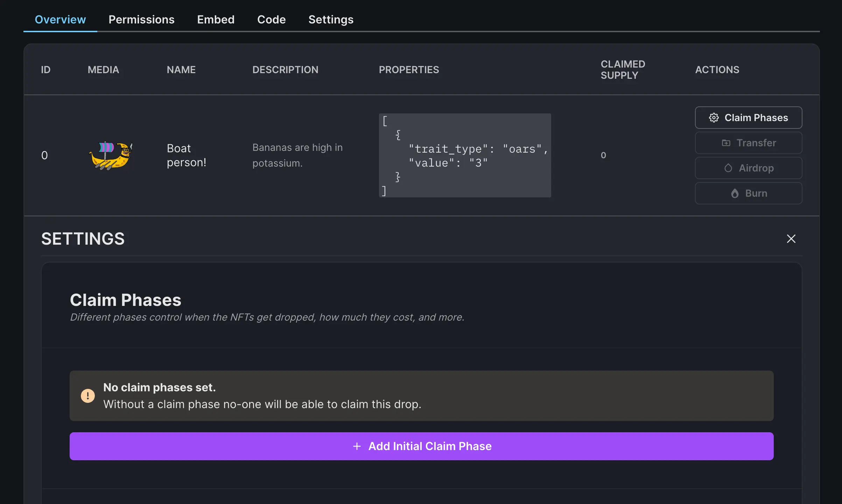Click the orange warning exclamation icon

coord(87,396)
